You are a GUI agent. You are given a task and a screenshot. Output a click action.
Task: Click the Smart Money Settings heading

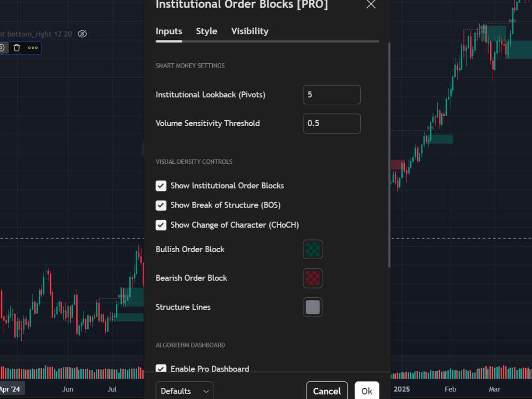(x=190, y=66)
